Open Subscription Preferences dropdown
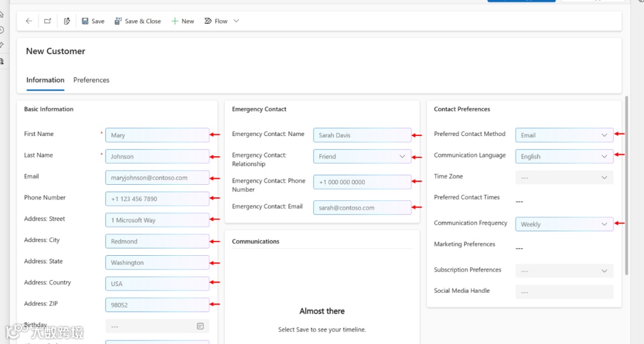 point(564,271)
